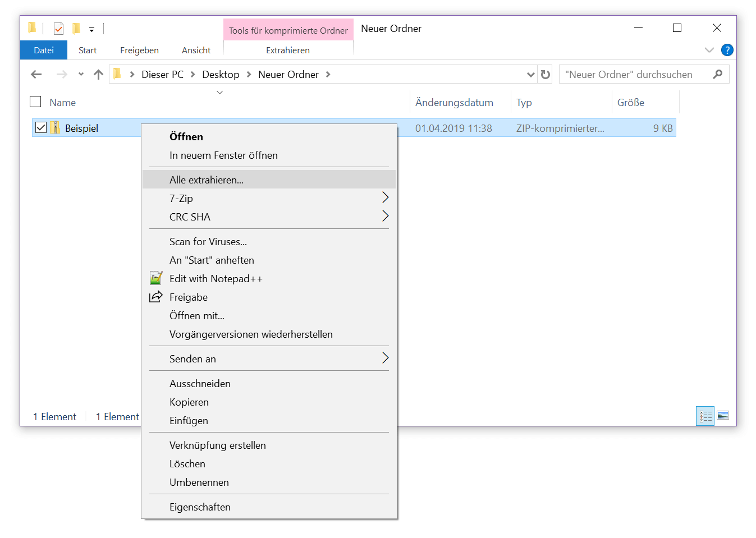Click the date 01.04.2019 11:38
Image resolution: width=756 pixels, height=538 pixels.
click(453, 128)
